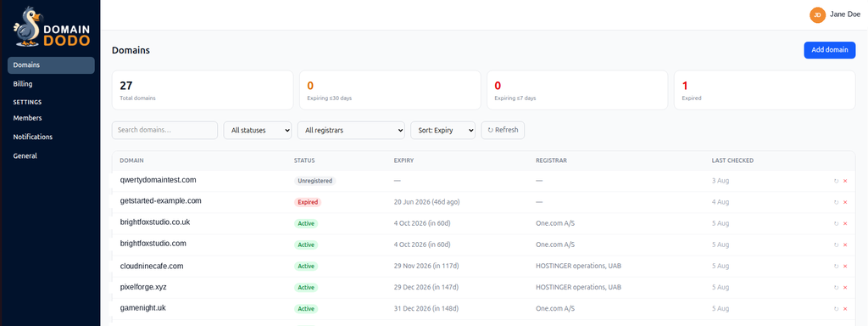Click domain name gamenight.uk
The image size is (868, 326).
pos(142,307)
